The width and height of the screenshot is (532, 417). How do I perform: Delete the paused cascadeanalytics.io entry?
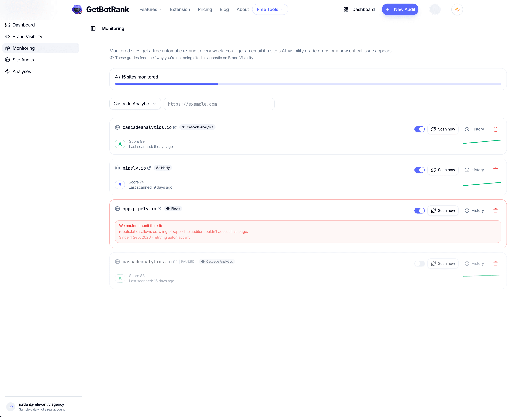pyautogui.click(x=495, y=263)
